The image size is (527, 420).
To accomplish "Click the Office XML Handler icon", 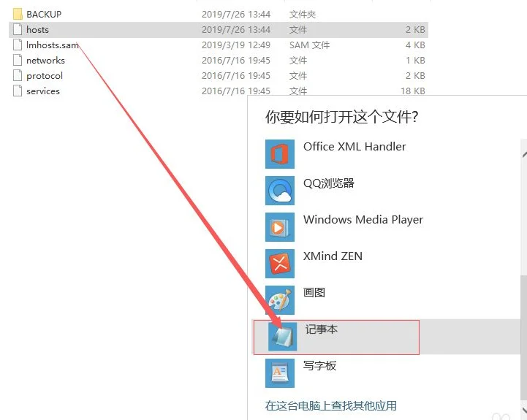I will pyautogui.click(x=280, y=154).
